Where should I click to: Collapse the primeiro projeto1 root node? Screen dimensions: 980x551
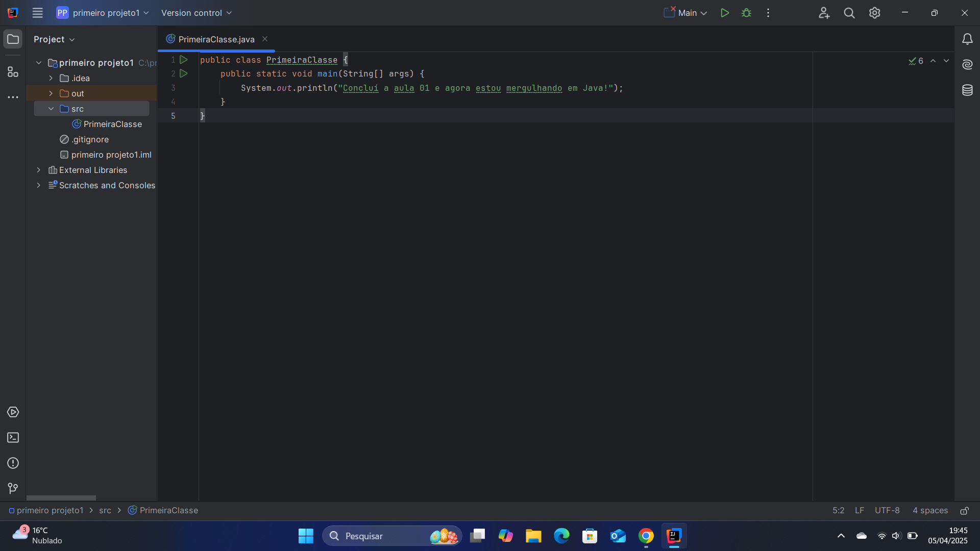39,63
